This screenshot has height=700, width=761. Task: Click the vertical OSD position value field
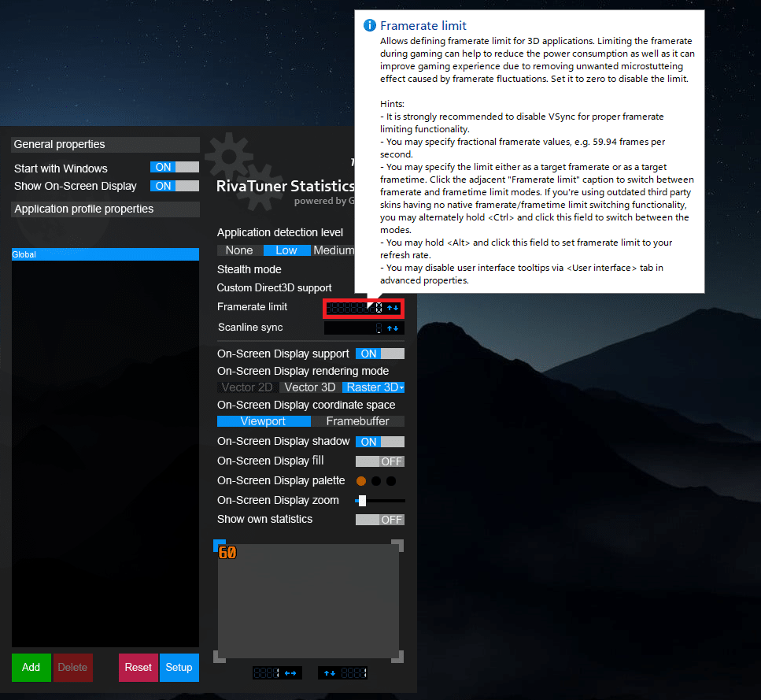tap(354, 672)
